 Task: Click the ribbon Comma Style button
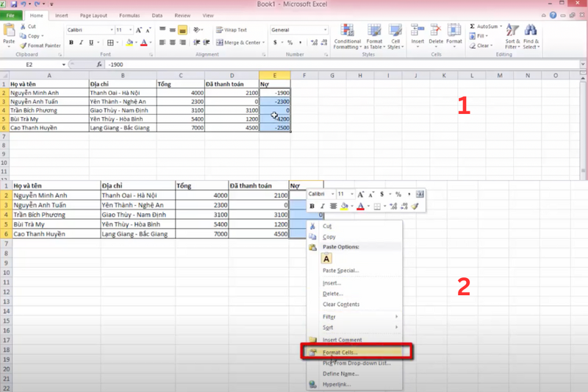[x=300, y=43]
